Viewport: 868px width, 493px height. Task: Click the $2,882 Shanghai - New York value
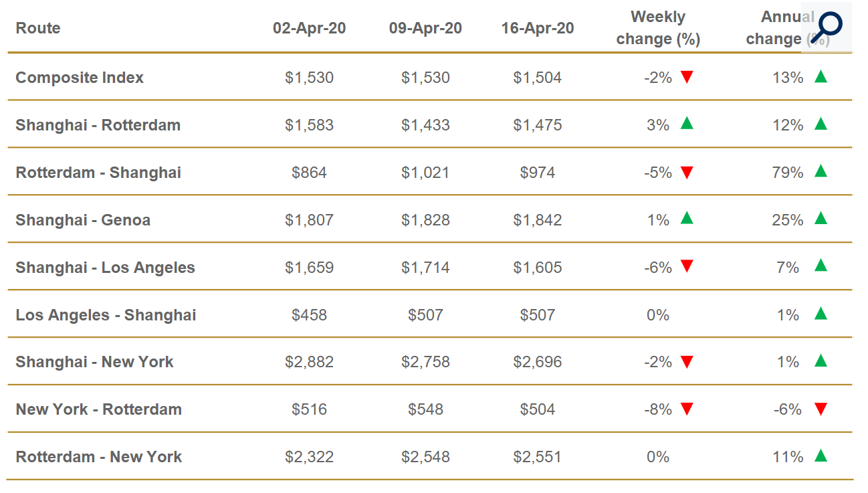pyautogui.click(x=309, y=362)
